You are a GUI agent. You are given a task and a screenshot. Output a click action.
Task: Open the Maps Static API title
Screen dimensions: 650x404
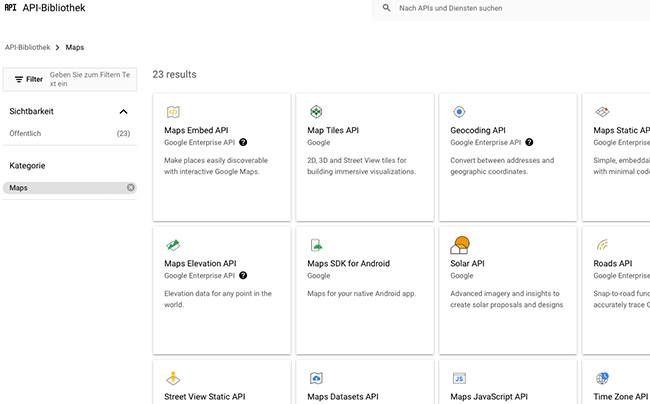tap(621, 130)
